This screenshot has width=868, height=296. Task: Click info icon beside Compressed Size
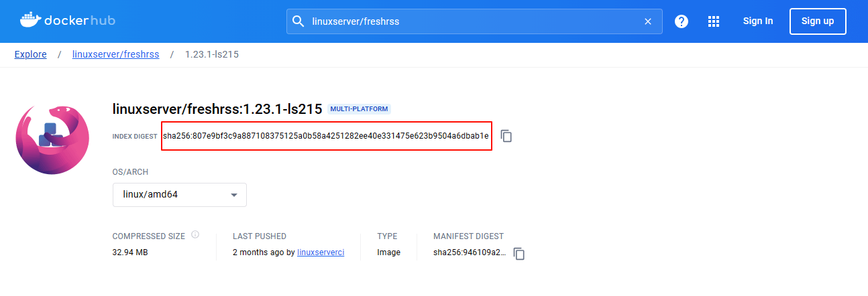click(195, 235)
